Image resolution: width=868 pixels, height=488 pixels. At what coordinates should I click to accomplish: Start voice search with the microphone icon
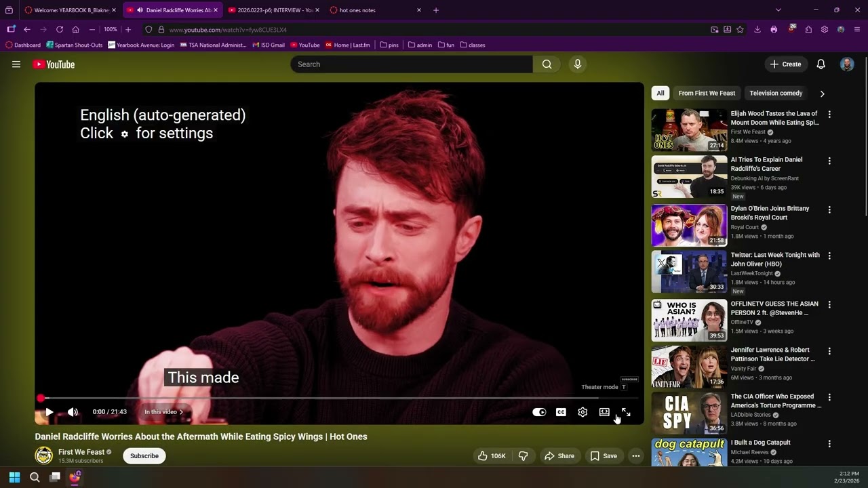tap(578, 64)
